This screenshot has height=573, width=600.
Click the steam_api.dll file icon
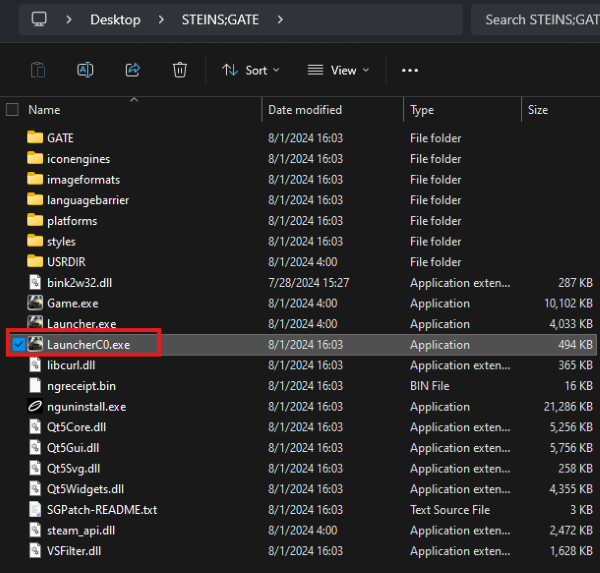[35, 530]
